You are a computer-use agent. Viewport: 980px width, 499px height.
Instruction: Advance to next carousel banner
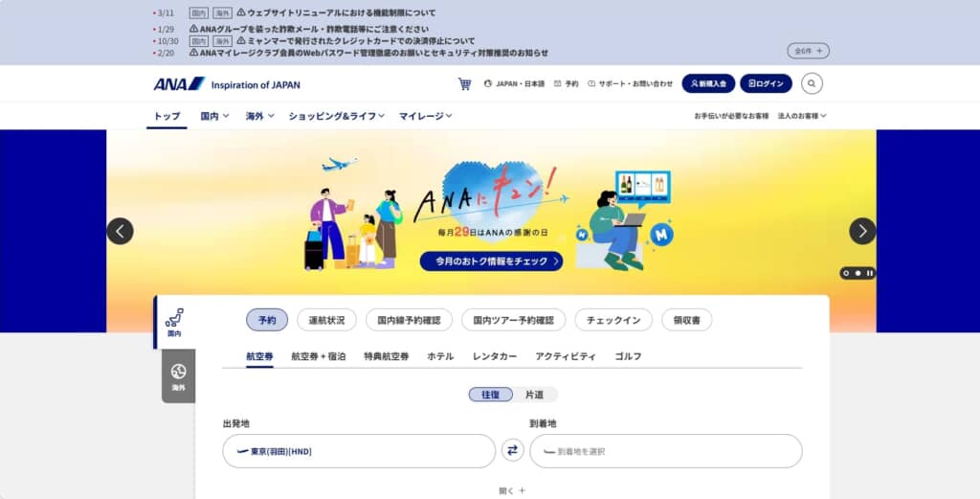pos(862,231)
